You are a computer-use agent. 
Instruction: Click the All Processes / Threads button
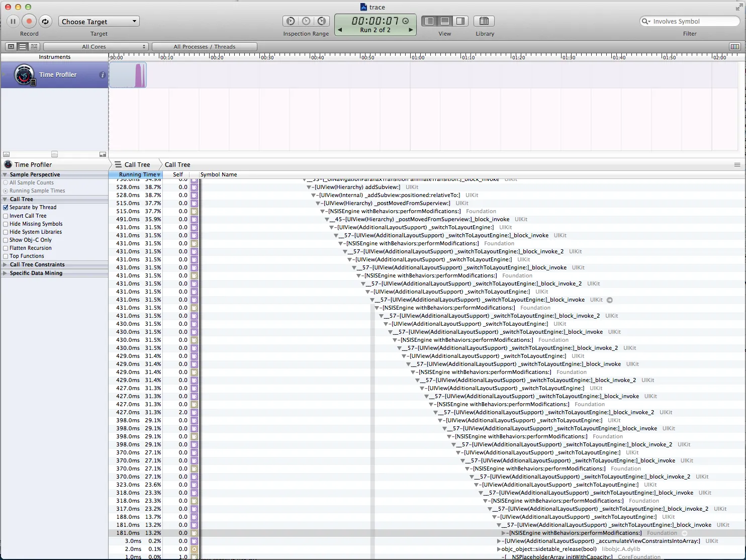pyautogui.click(x=205, y=47)
